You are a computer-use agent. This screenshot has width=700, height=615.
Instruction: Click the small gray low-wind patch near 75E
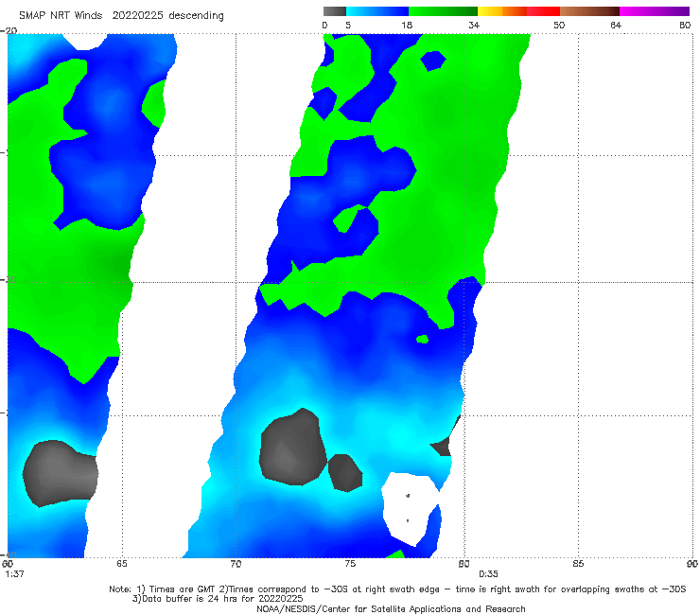click(345, 473)
